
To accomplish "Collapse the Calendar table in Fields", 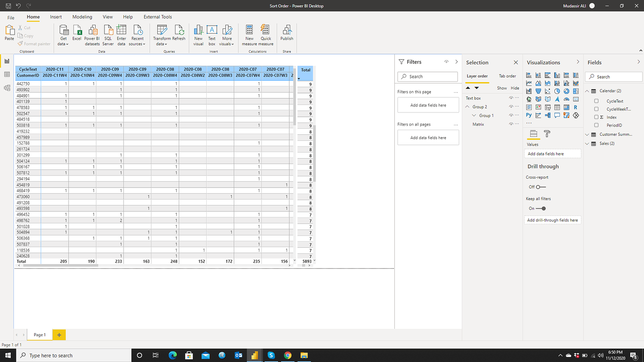I will [x=587, y=90].
